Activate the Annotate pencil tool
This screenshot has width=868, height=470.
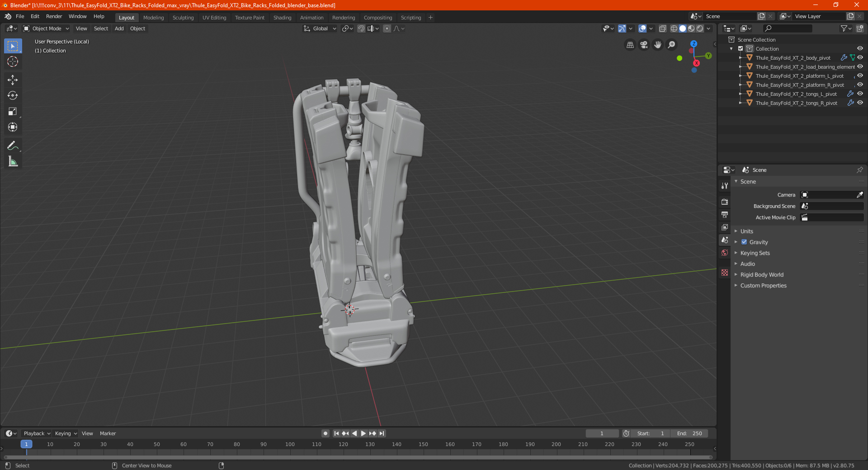click(x=13, y=146)
